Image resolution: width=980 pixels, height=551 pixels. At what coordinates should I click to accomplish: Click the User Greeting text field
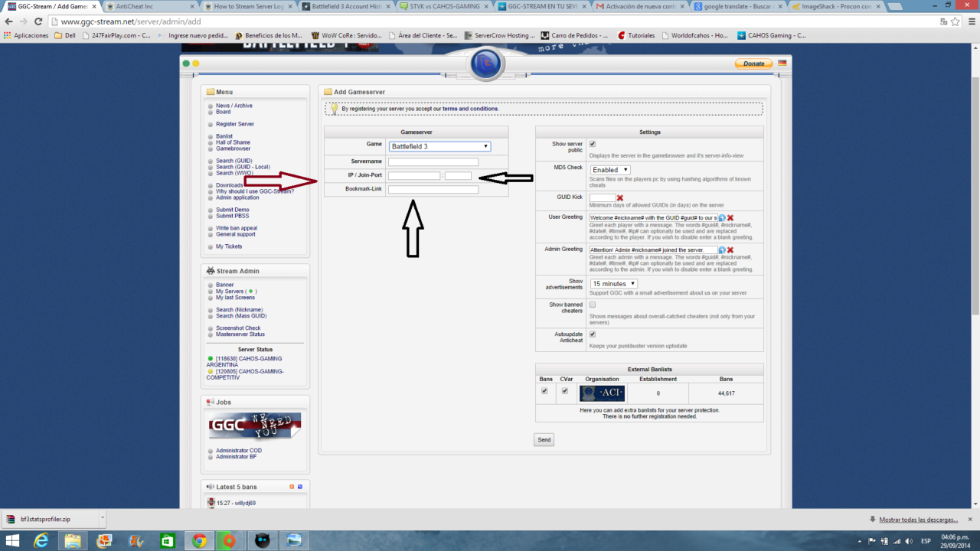pos(653,218)
